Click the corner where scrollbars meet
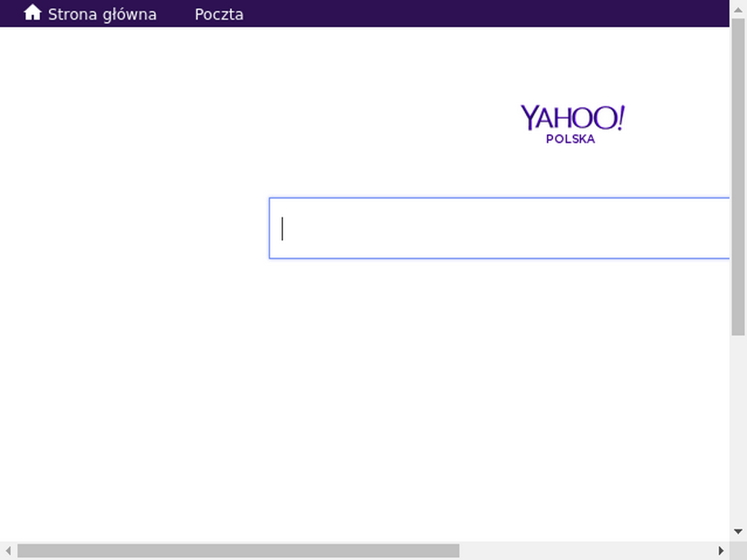The width and height of the screenshot is (747, 560). [x=738, y=551]
